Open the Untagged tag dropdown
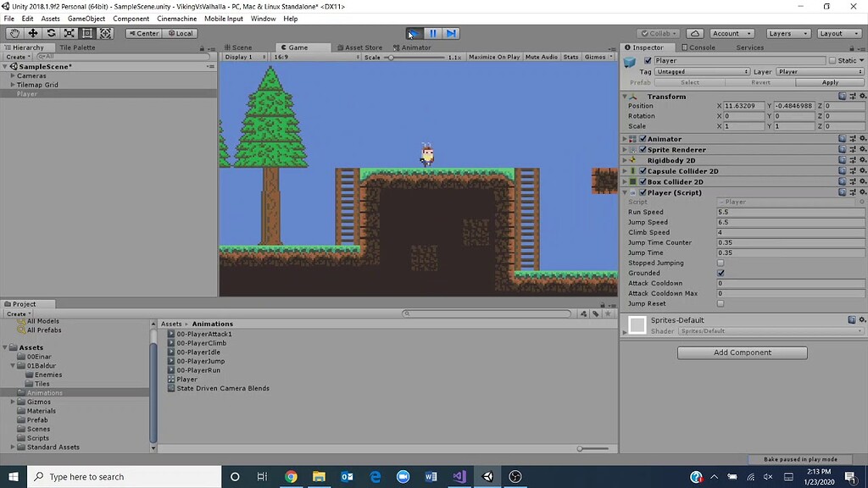Viewport: 868px width, 488px height. click(702, 71)
